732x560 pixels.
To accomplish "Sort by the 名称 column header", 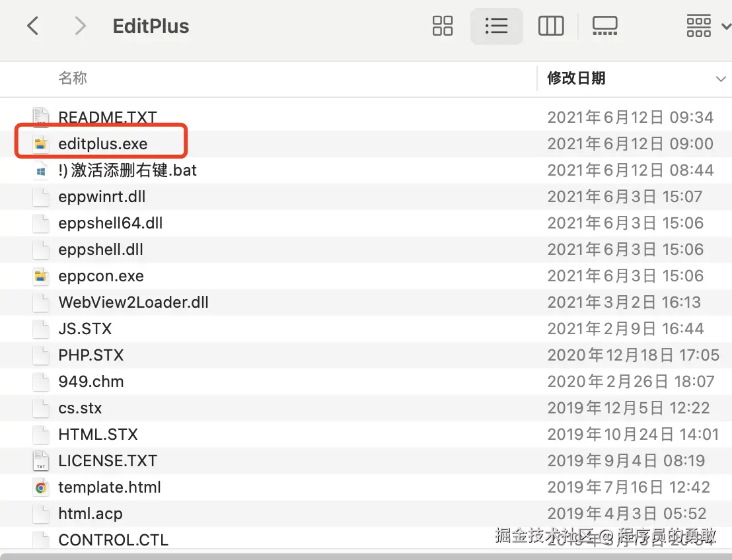I will [73, 78].
